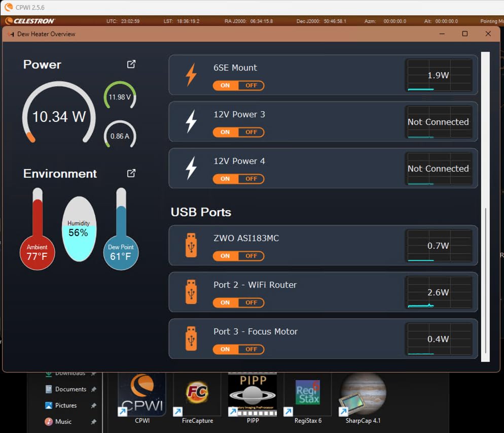This screenshot has height=433, width=504.
Task: Click the 6SE Mount 1.9W power graph
Action: point(439,75)
